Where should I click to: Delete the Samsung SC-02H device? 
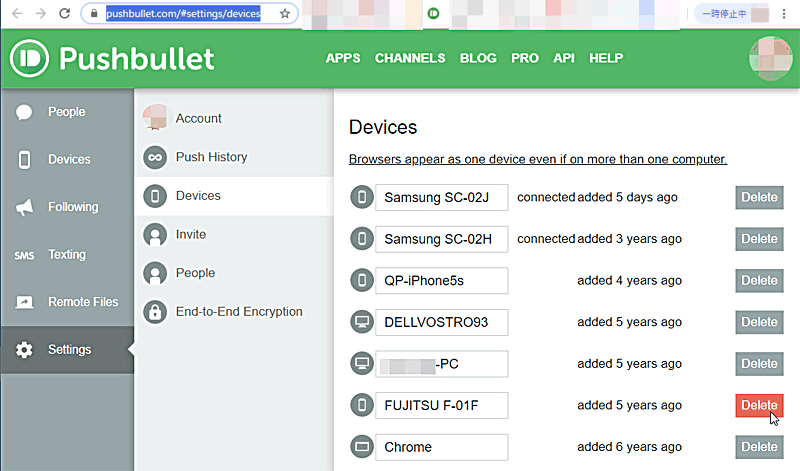pos(759,239)
